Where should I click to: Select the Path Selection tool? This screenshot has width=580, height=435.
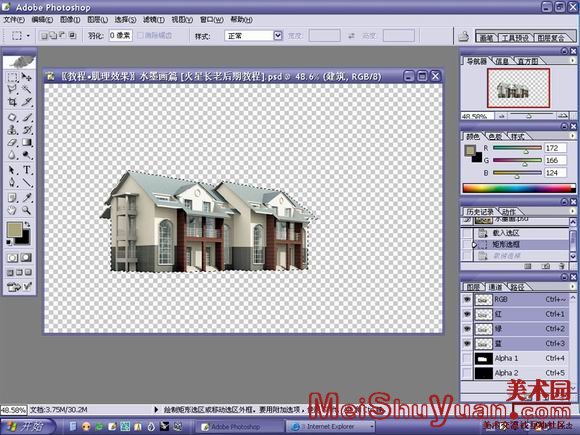[x=12, y=170]
